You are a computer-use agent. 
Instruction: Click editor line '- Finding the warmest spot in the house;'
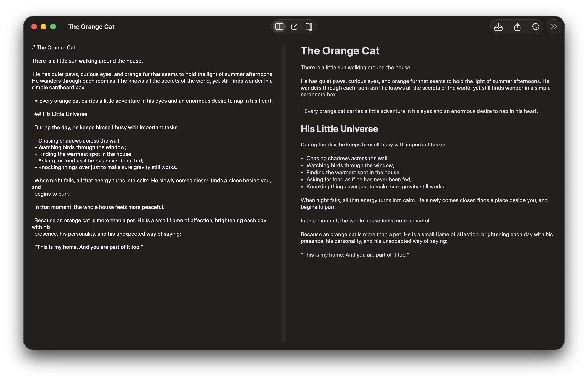click(83, 154)
